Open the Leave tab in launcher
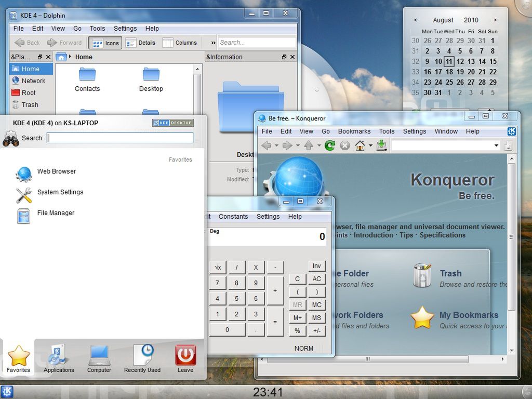 coord(185,360)
